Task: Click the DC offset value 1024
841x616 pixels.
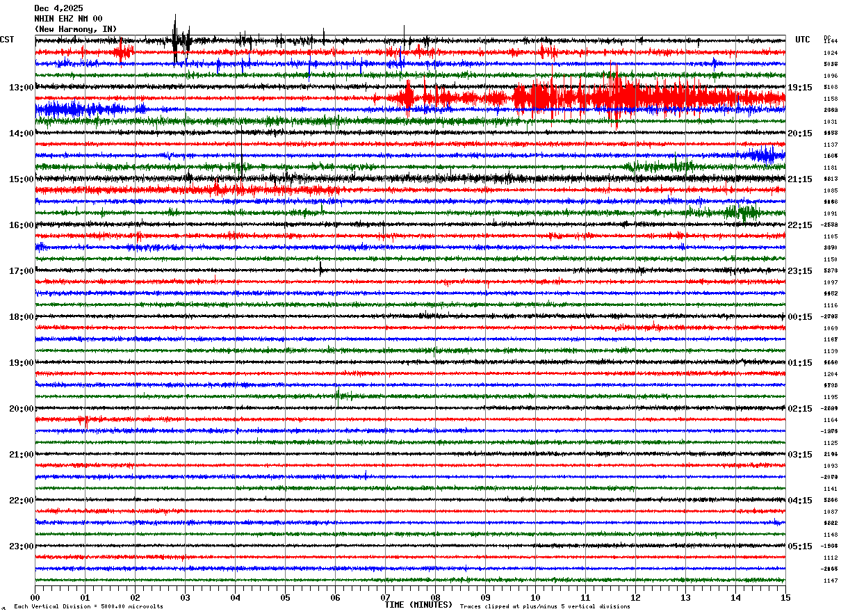Action: [x=831, y=53]
